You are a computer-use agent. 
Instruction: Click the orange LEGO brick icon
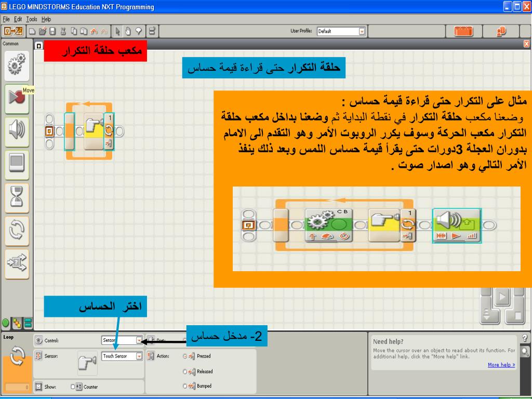[x=463, y=32]
